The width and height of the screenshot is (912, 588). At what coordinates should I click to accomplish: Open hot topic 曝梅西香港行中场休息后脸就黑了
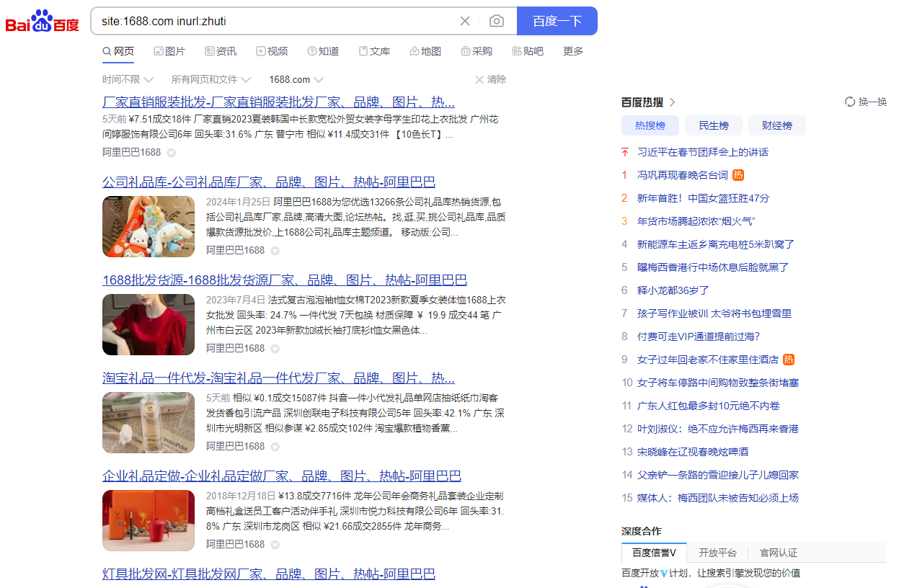(713, 267)
